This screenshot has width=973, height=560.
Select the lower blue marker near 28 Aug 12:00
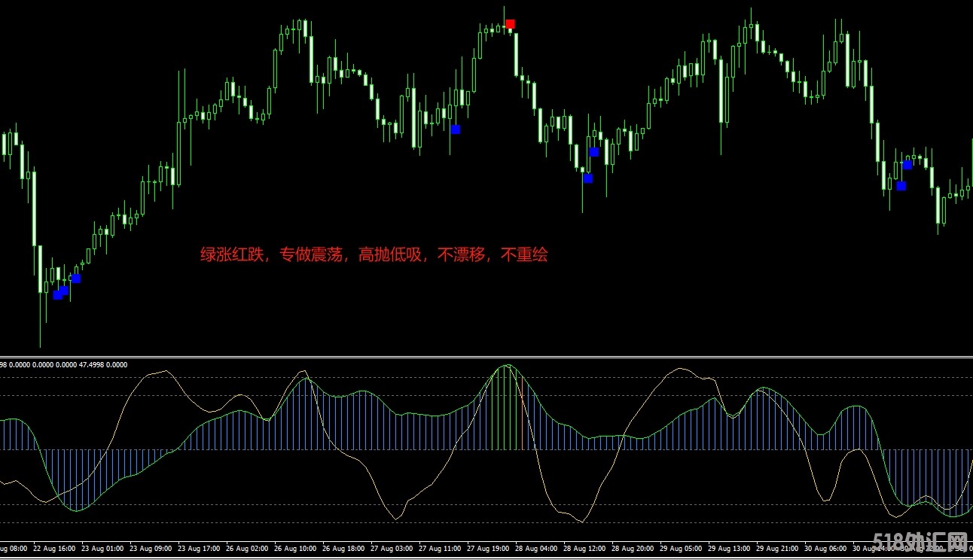click(588, 178)
